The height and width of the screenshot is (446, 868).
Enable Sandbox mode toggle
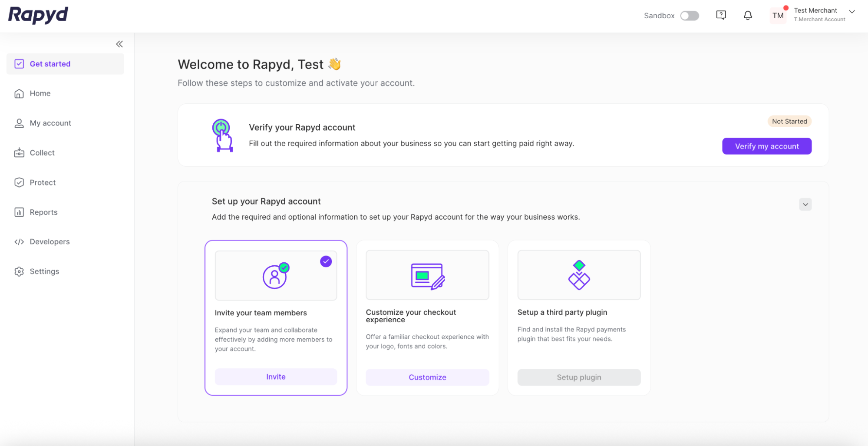tap(689, 15)
